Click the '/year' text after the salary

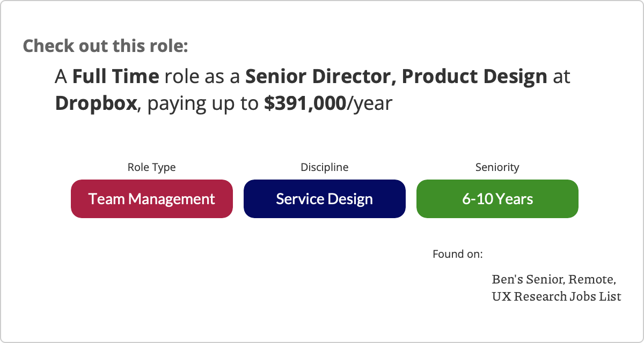pyautogui.click(x=370, y=103)
